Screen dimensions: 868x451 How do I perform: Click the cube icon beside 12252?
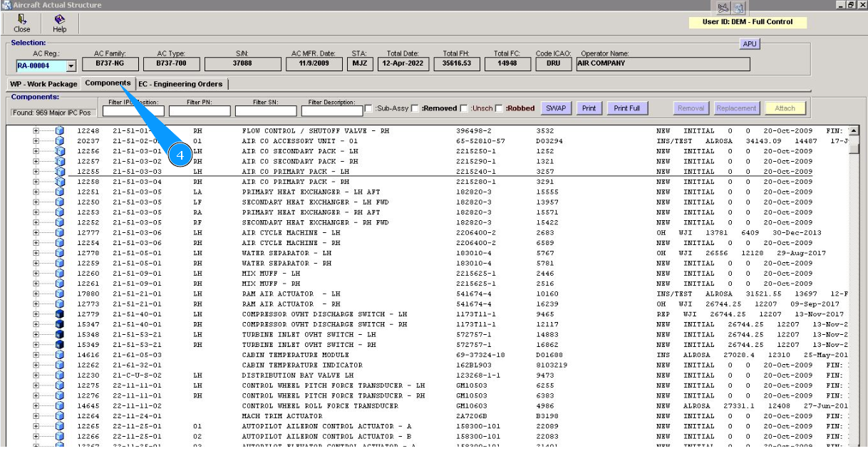point(60,222)
